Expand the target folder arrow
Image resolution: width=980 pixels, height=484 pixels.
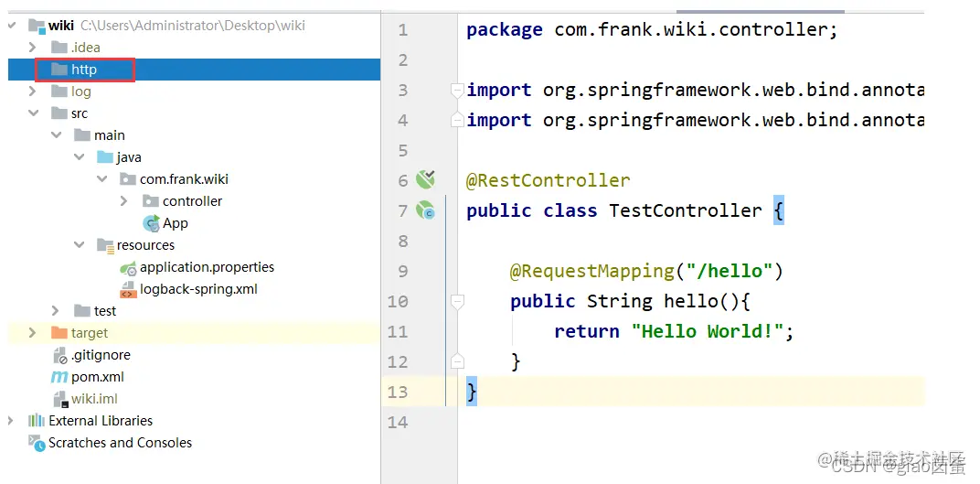pos(33,333)
